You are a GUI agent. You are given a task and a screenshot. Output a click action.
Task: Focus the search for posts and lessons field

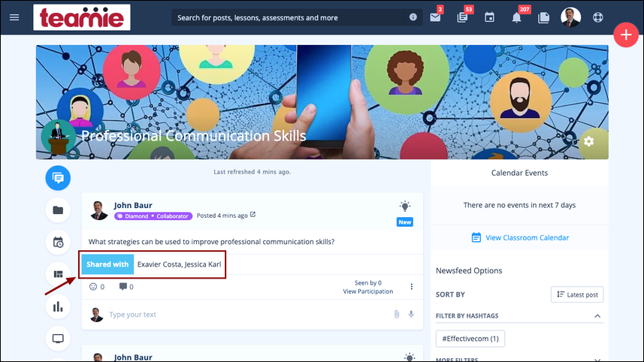point(288,17)
